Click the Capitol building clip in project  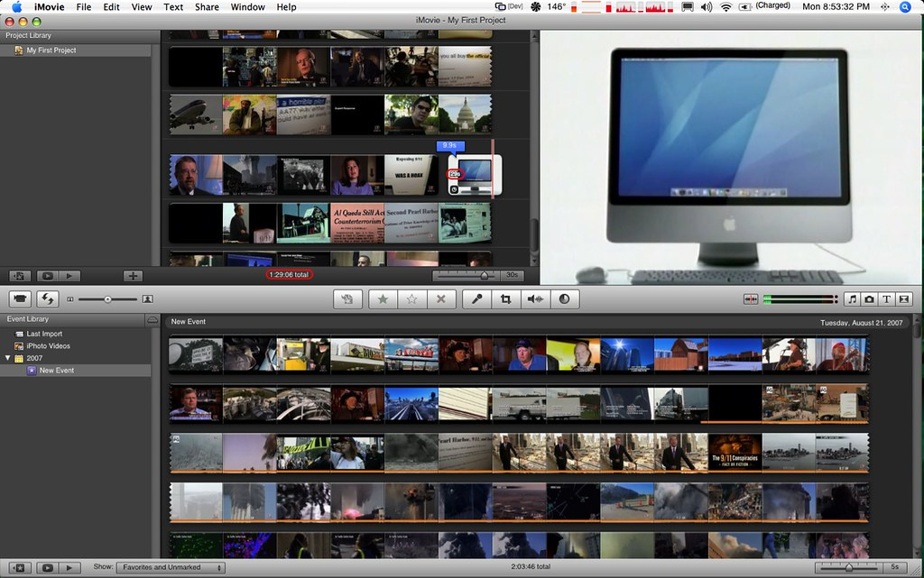[465, 115]
